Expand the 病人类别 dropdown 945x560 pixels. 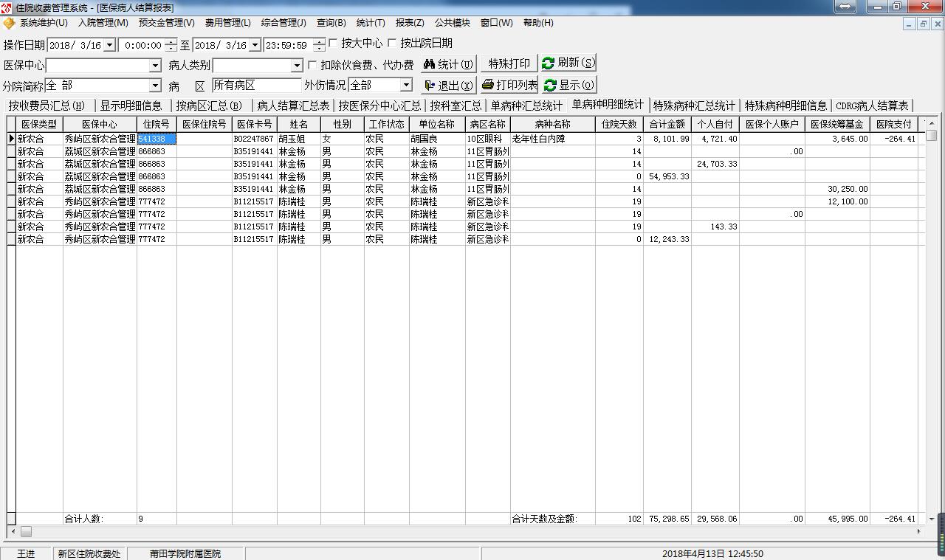click(x=297, y=66)
